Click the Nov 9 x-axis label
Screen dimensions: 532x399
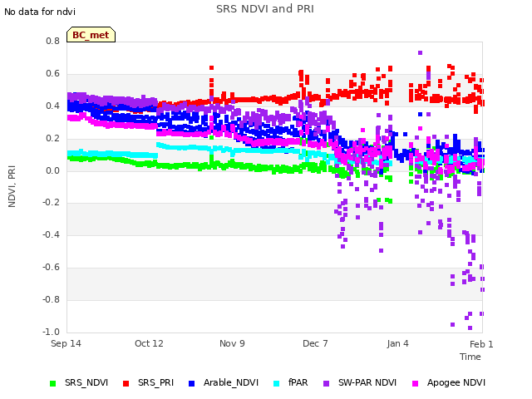[x=232, y=343]
